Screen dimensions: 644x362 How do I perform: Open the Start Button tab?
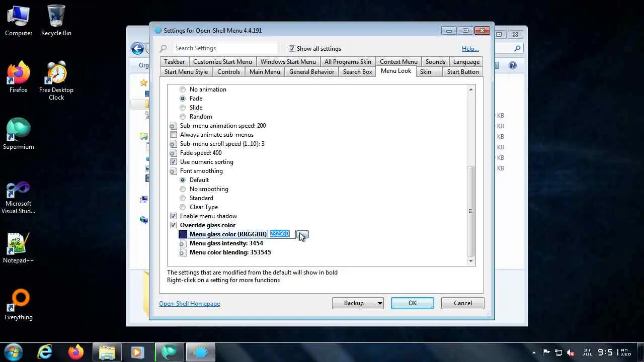pos(463,72)
